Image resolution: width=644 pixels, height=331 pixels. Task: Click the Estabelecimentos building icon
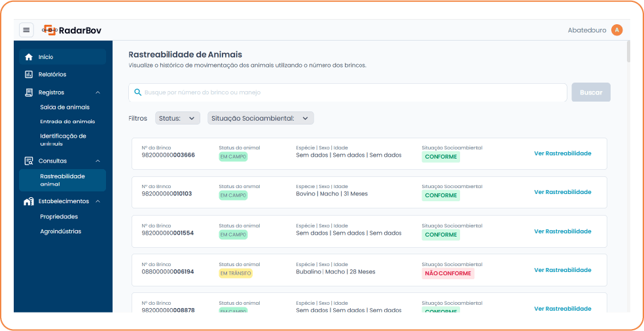tap(29, 201)
